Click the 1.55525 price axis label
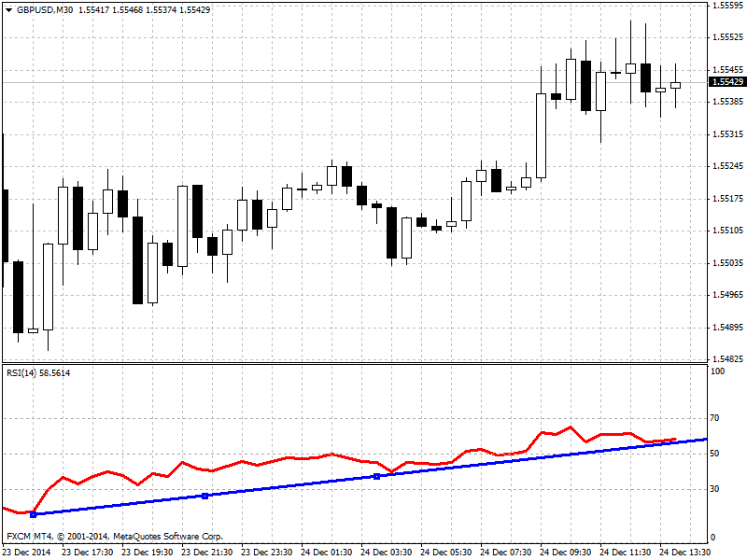 coord(727,37)
